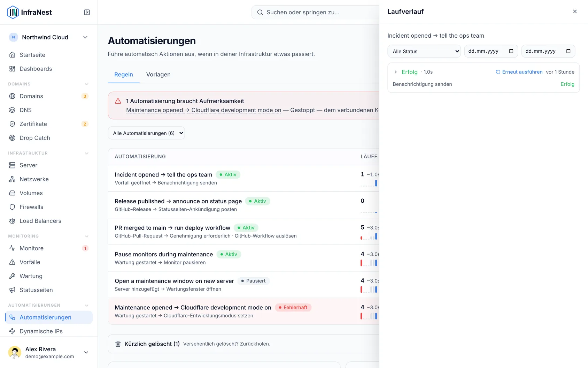Click the Domains globe icon
Screen dimensions: 588x368
pyautogui.click(x=12, y=96)
